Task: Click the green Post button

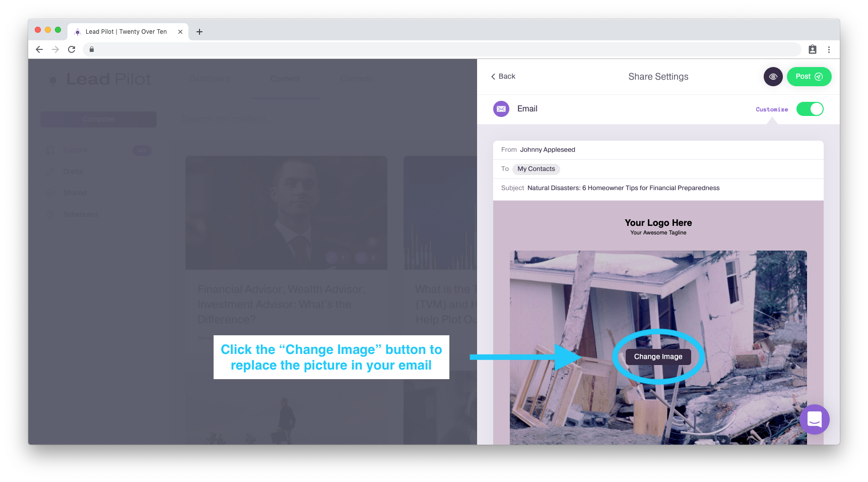Action: click(x=809, y=77)
